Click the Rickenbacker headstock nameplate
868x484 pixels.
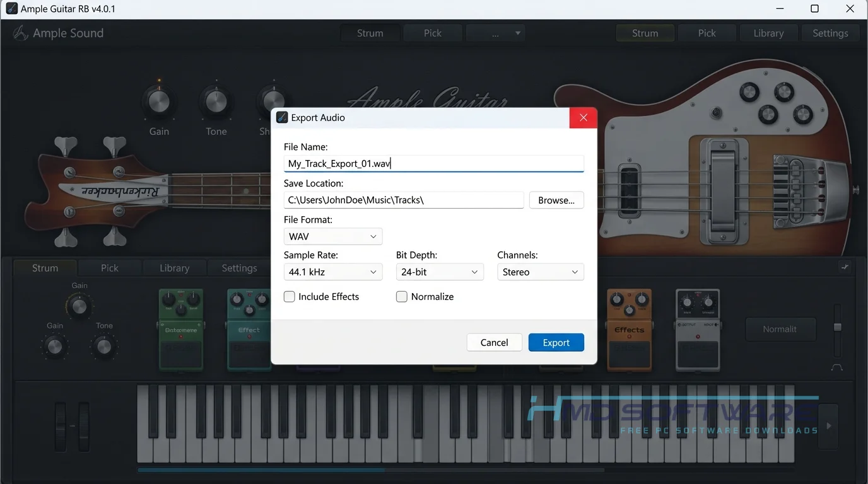114,190
